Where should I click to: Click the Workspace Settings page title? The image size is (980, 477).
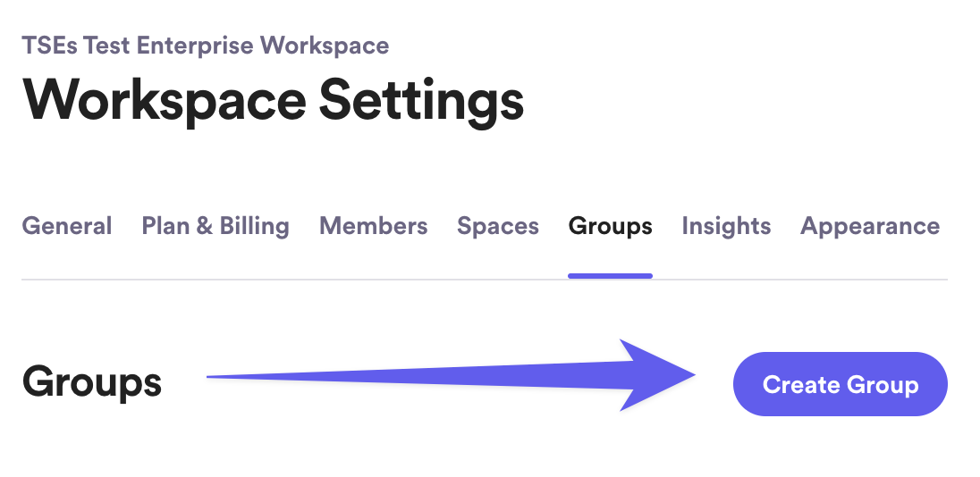coord(273,99)
